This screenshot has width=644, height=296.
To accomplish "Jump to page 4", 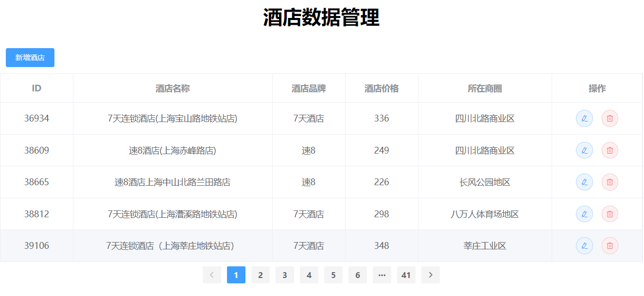I will 309,275.
